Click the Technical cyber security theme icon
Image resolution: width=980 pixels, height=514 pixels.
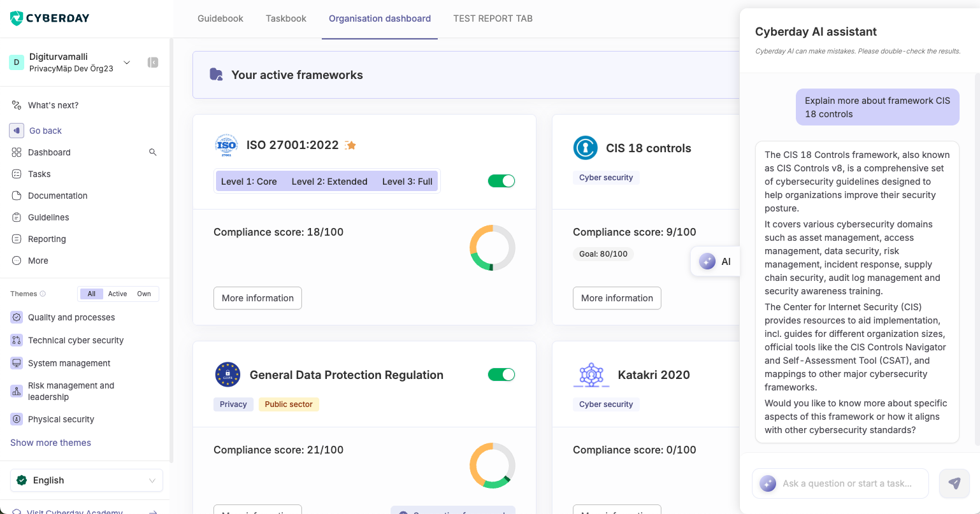17,340
